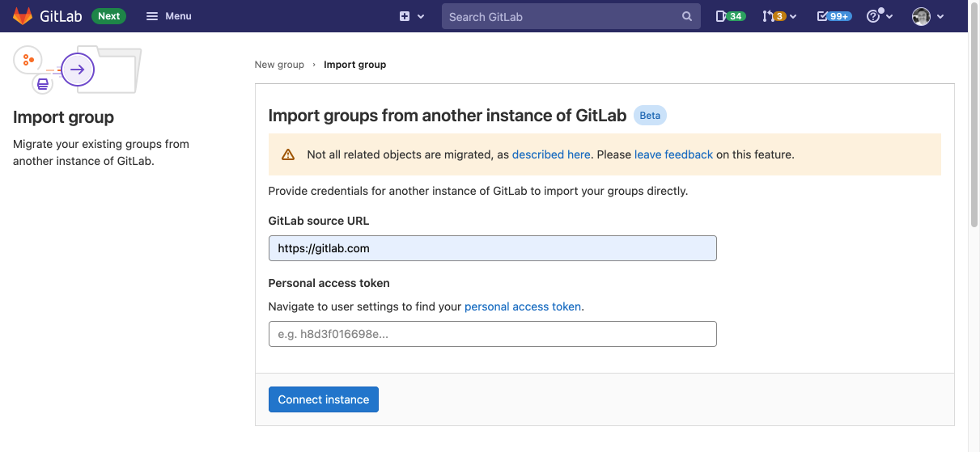Focus the Personal access token input
Viewport: 980px width, 452px height.
tap(492, 334)
